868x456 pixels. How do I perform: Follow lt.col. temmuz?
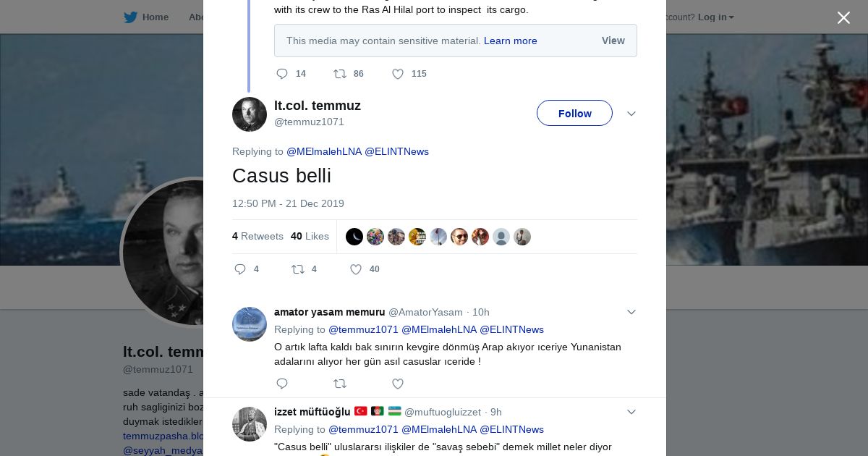click(574, 114)
